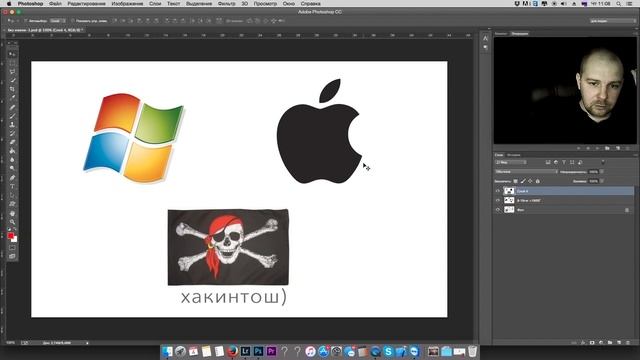Viewport: 640px width, 360px height.
Task: Select the Shape tool
Action: pos(12,204)
